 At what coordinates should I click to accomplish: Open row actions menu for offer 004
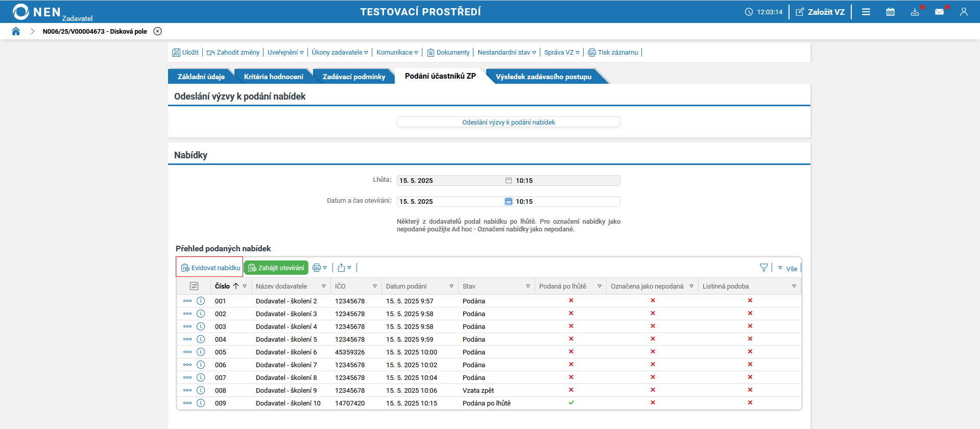pyautogui.click(x=187, y=339)
